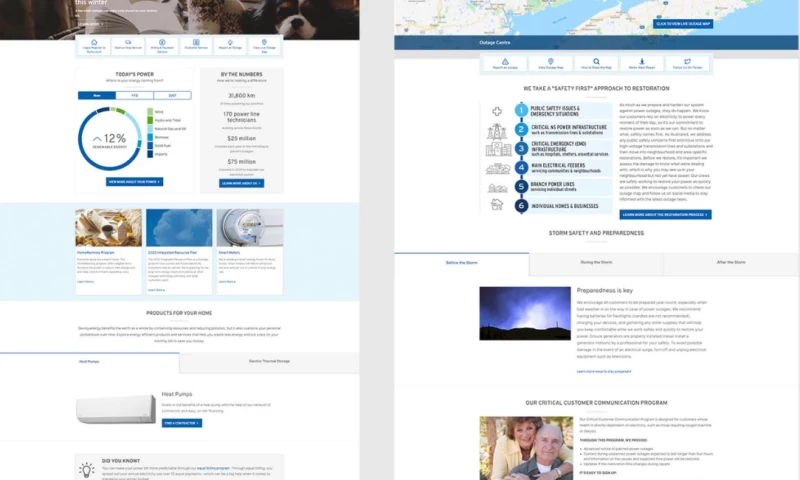800x480 pixels.
Task: Click the Report an Outage warning triangle icon, right page
Action: click(x=505, y=61)
